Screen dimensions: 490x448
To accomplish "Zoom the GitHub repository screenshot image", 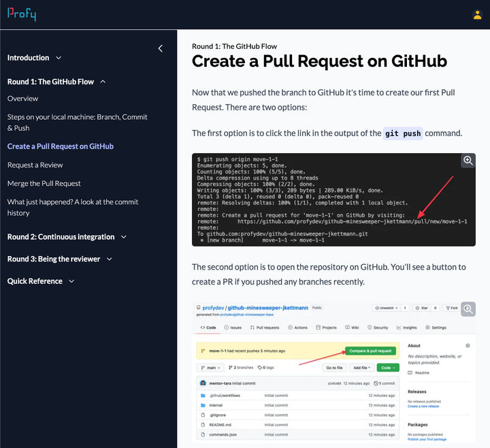I will pyautogui.click(x=468, y=309).
